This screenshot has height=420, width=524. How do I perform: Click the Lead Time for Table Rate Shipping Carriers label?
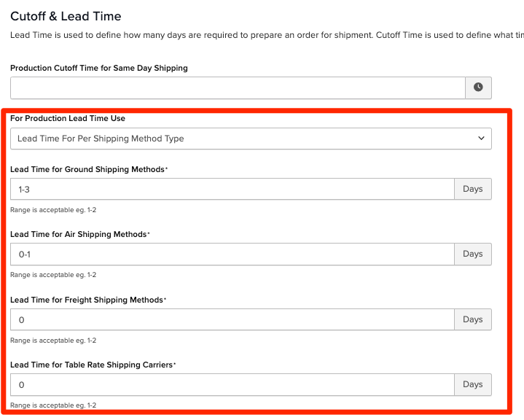click(x=92, y=365)
